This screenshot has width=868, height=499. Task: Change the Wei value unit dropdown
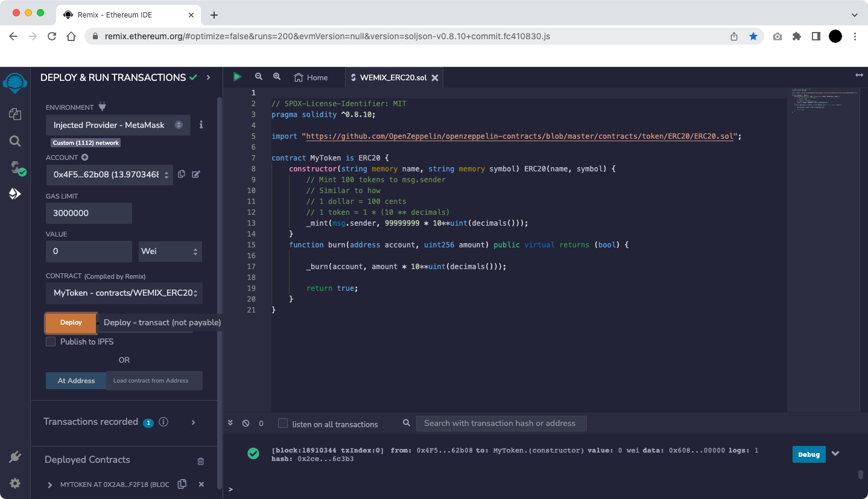(170, 251)
